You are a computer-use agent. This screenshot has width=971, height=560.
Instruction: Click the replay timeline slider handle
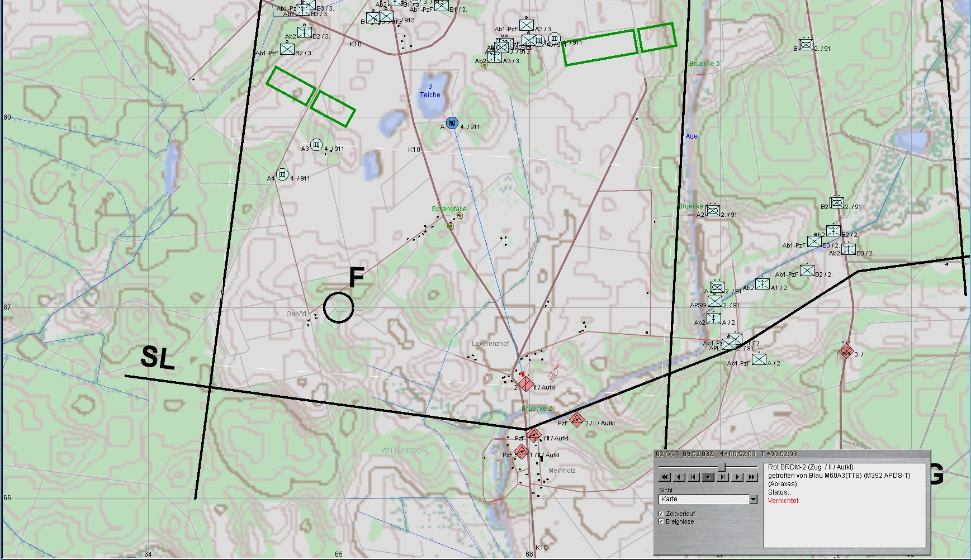coord(722,467)
